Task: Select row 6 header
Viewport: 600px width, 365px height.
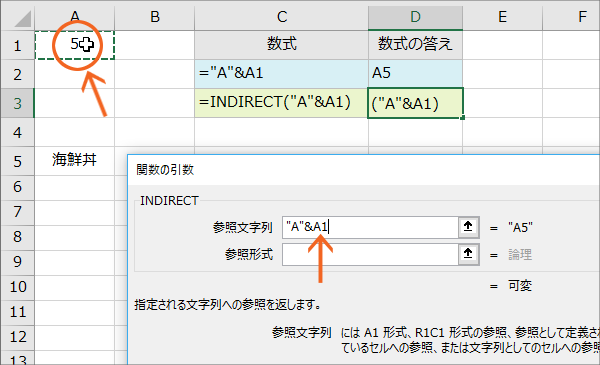Action: [x=17, y=187]
